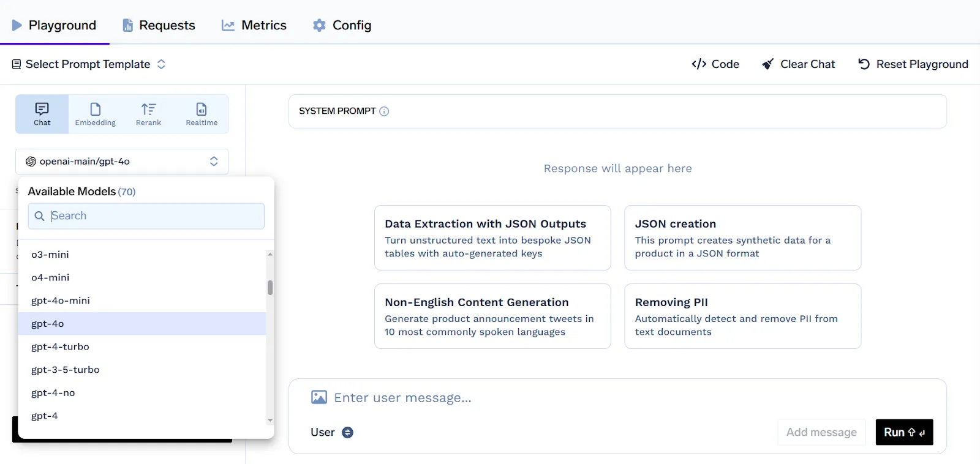This screenshot has width=980, height=464.
Task: Go to the Metrics tab
Action: pyautogui.click(x=254, y=25)
